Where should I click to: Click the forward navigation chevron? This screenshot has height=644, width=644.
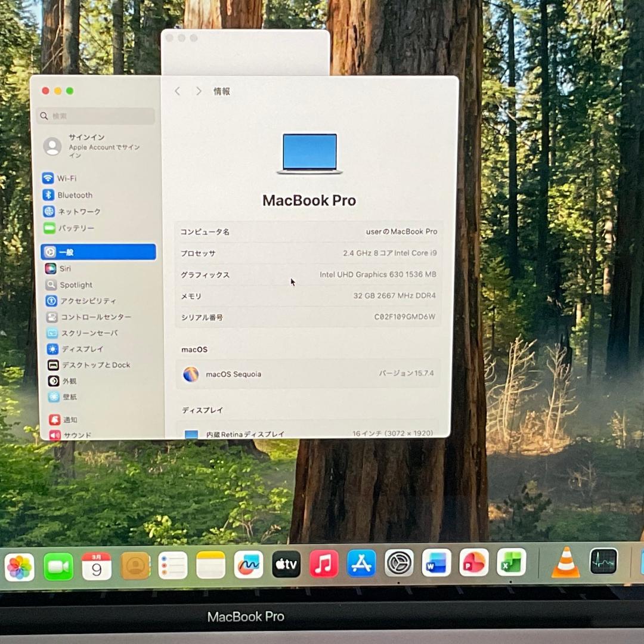pos(199,91)
